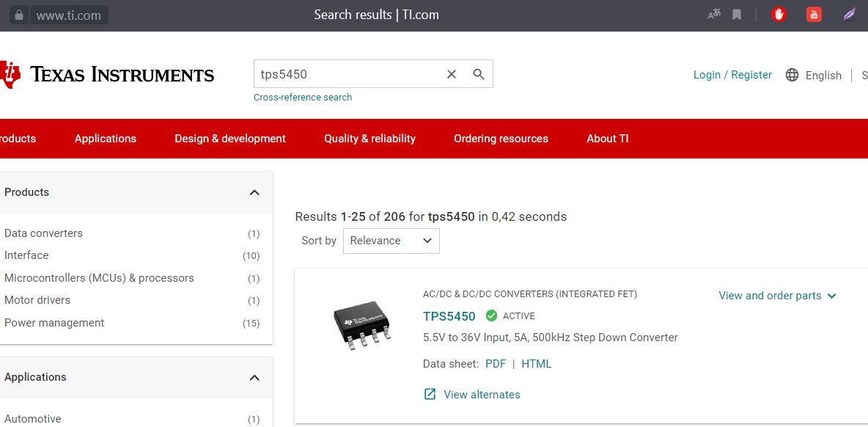Open the PDF data sheet
The width and height of the screenshot is (868, 427).
pyautogui.click(x=496, y=364)
